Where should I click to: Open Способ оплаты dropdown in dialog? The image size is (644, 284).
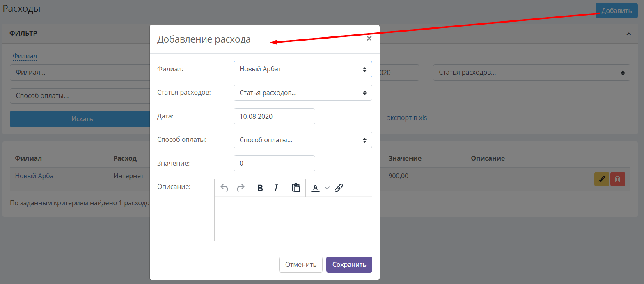click(x=303, y=140)
